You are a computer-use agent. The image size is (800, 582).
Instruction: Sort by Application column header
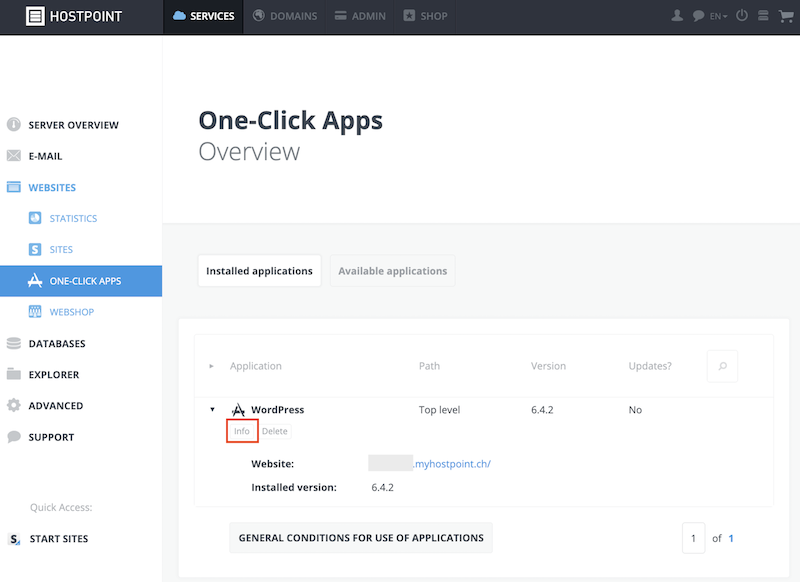pos(256,366)
